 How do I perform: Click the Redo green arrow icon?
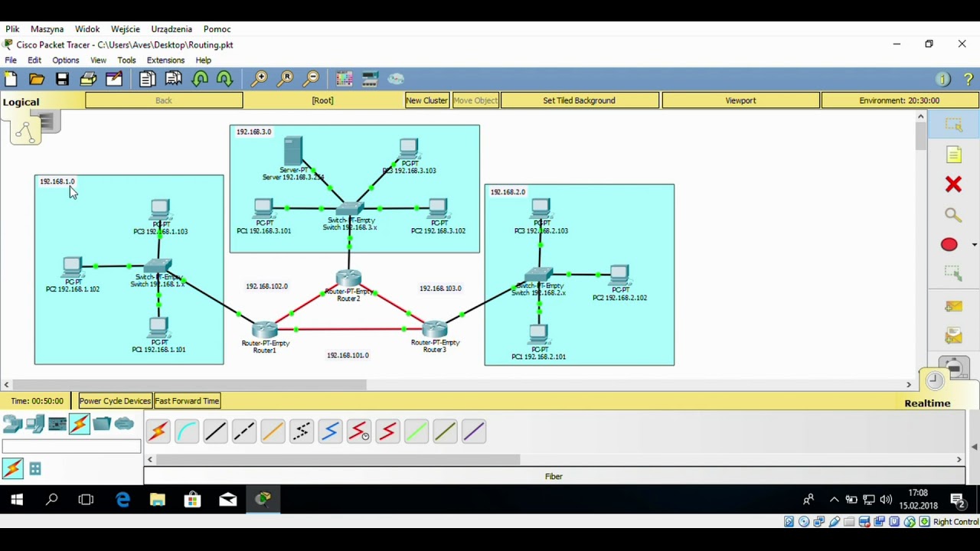[x=224, y=79]
